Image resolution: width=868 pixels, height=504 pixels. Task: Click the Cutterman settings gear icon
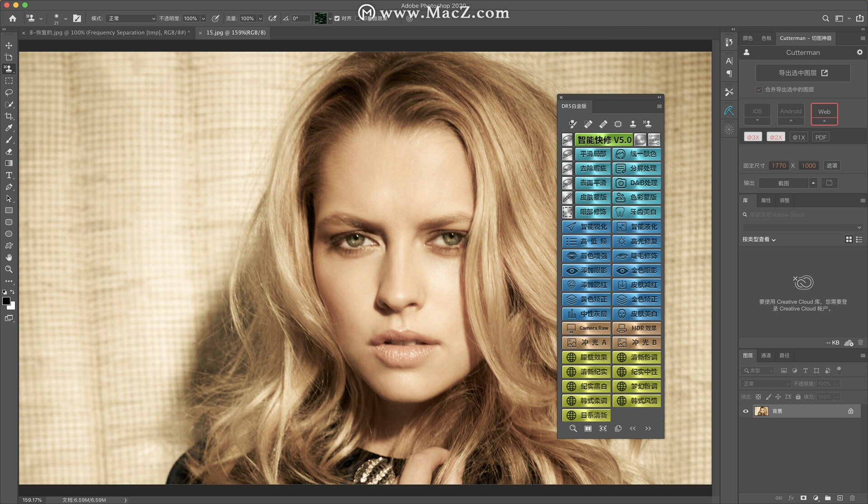click(x=859, y=52)
